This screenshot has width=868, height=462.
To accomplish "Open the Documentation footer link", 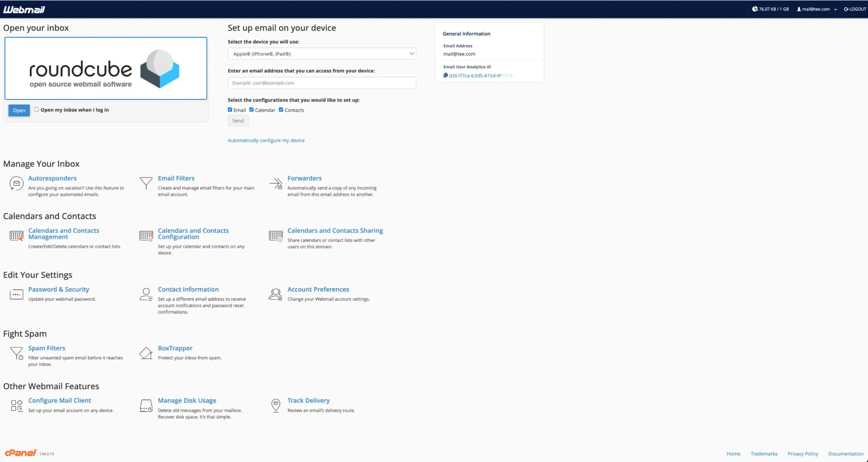I will click(x=846, y=454).
